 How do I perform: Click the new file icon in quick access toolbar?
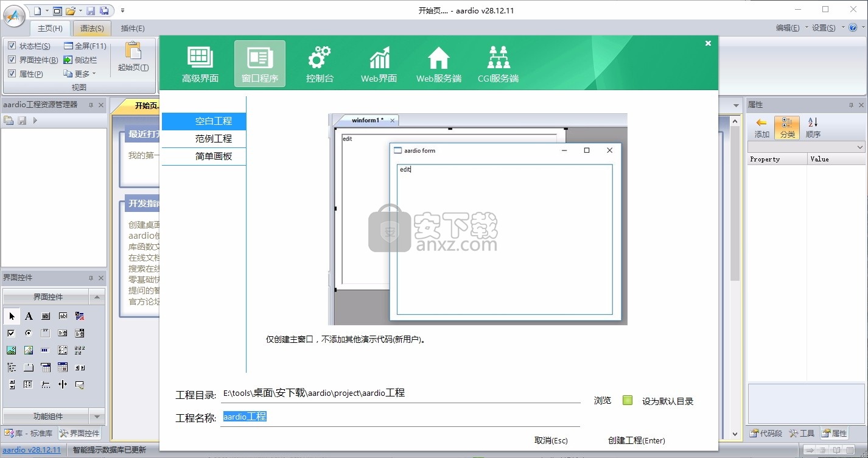tap(37, 11)
